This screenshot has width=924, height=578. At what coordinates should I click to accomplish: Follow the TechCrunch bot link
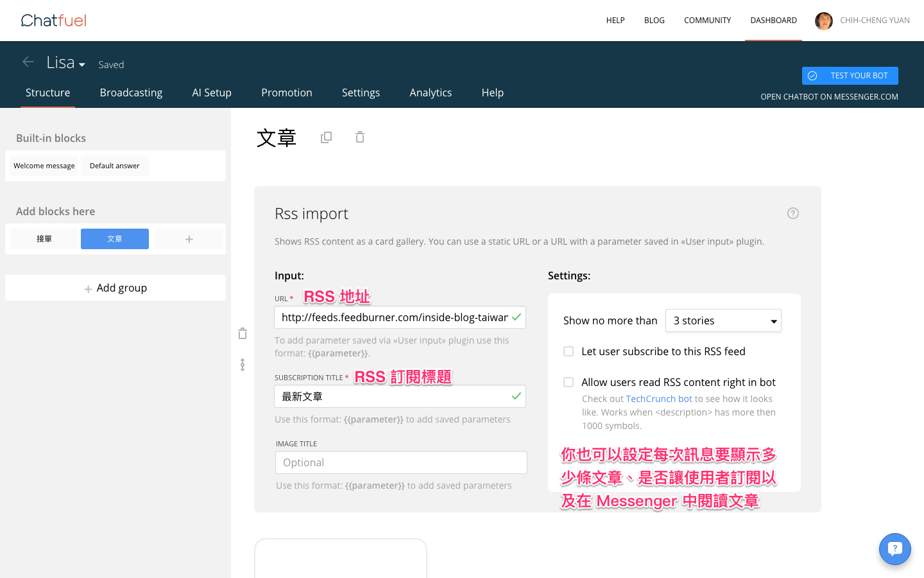[x=659, y=399]
